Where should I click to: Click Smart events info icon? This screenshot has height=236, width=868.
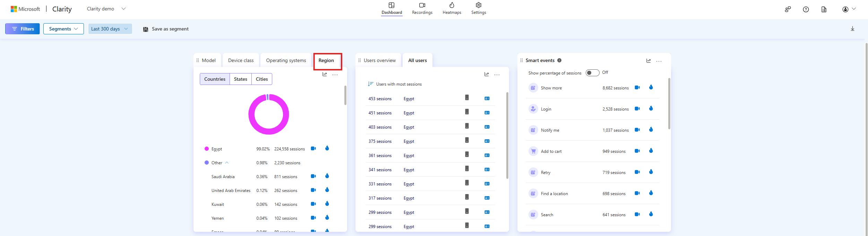pos(559,60)
